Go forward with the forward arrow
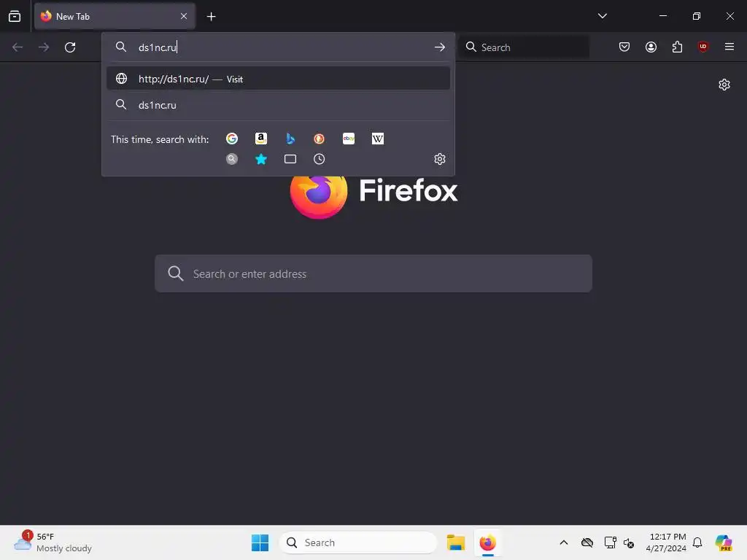 44,47
